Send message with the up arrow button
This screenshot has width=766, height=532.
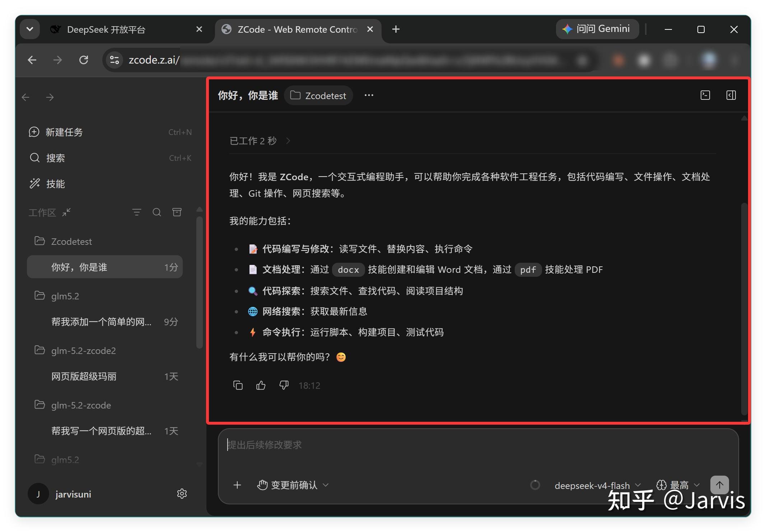(x=720, y=485)
